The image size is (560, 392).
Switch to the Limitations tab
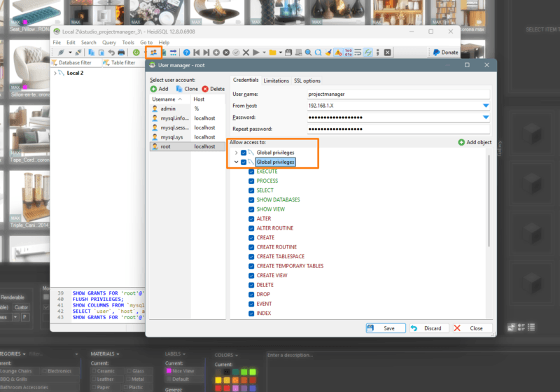(x=276, y=80)
